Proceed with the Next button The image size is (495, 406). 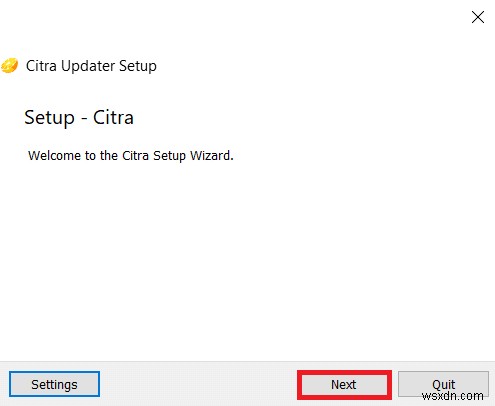344,385
